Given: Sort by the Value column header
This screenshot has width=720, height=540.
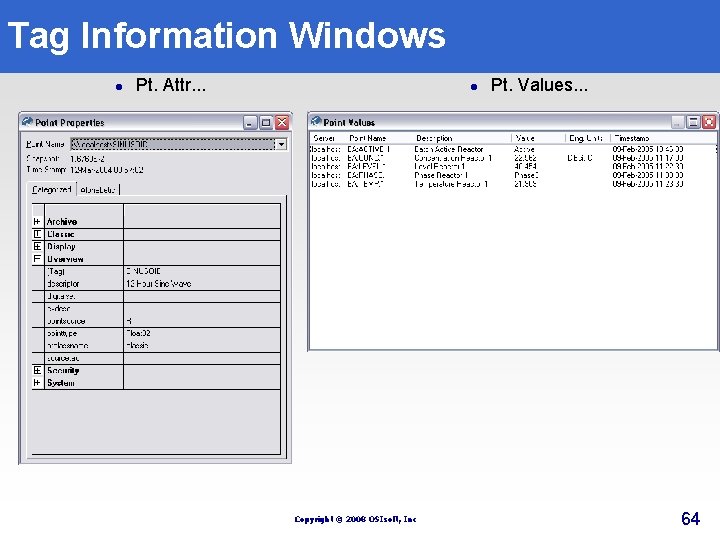Looking at the screenshot, I should tap(525, 138).
